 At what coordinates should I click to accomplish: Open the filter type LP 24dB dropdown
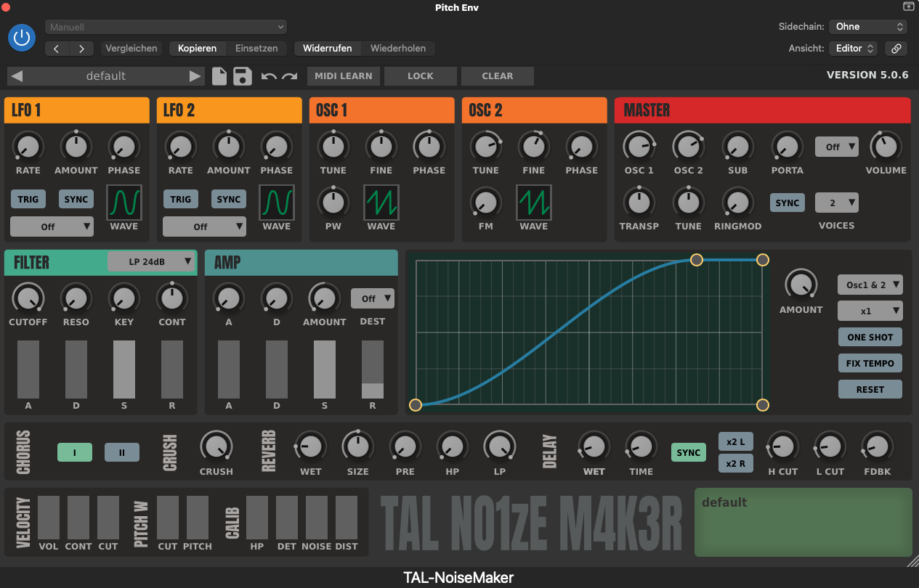[151, 261]
